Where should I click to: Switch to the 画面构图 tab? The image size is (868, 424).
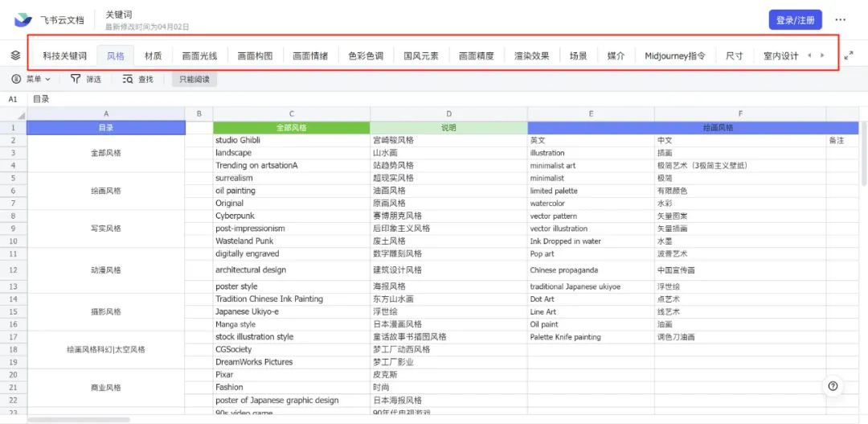(256, 56)
